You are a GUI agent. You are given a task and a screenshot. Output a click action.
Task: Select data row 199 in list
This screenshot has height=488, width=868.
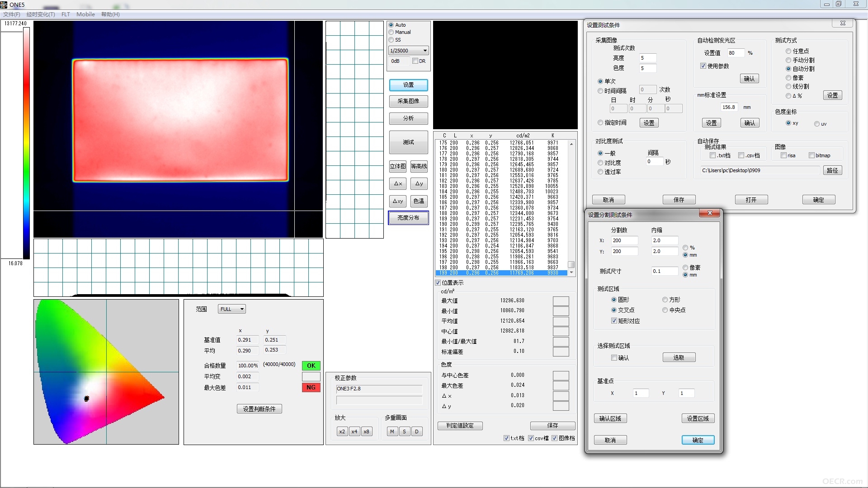coord(501,273)
